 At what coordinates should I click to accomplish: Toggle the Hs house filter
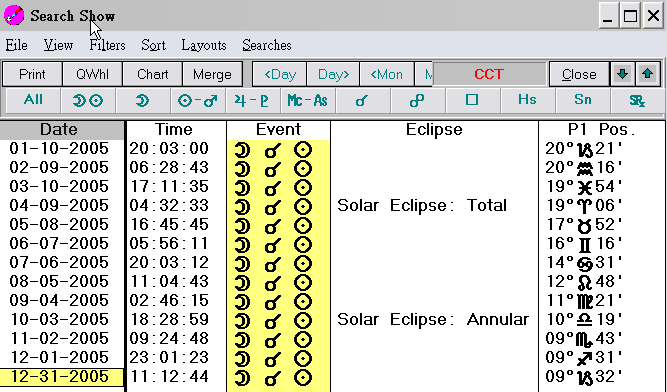[x=527, y=101]
